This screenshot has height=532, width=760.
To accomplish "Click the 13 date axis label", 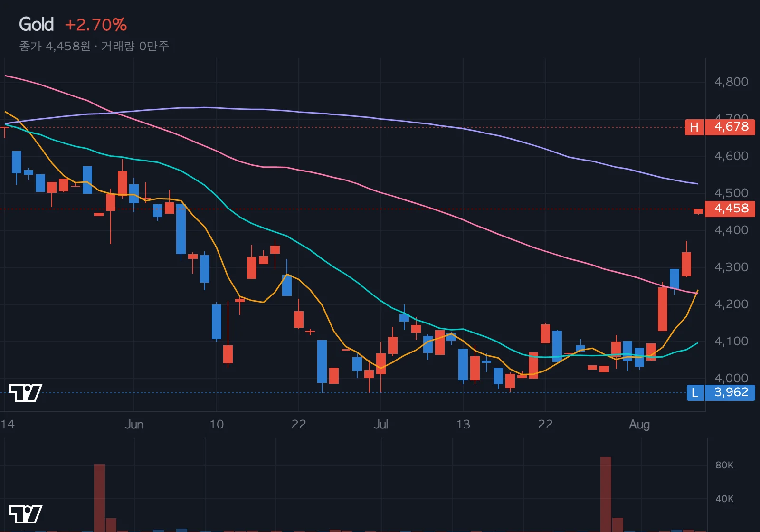I will pos(463,424).
